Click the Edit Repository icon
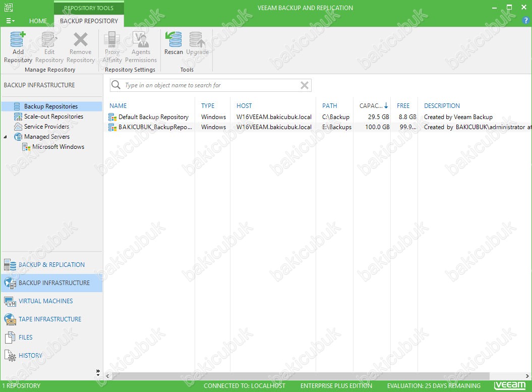 49,39
